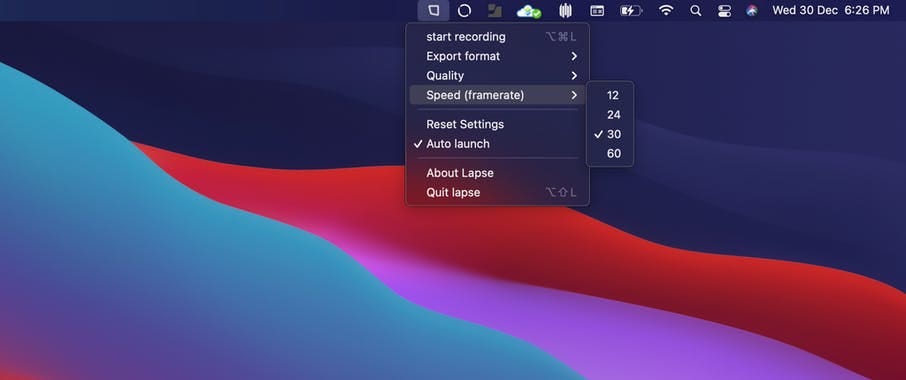Select 60 framerate
Image resolution: width=906 pixels, height=380 pixels.
610,154
